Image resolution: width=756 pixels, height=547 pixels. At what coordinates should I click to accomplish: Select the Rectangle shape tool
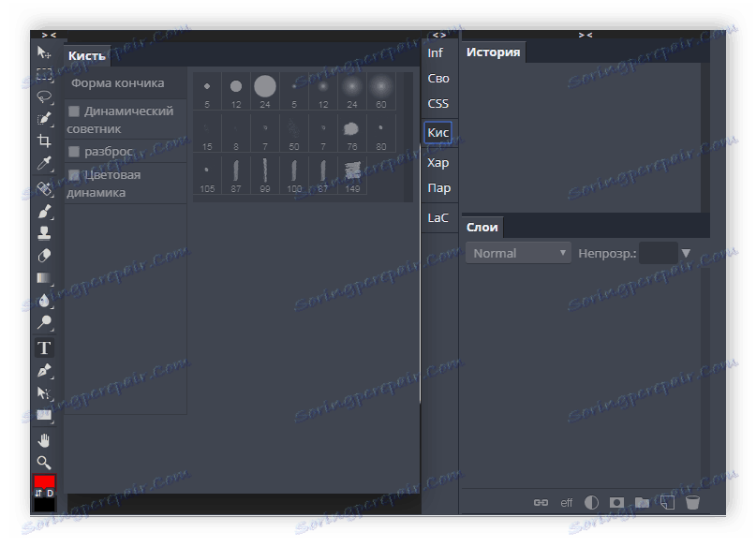[x=44, y=415]
